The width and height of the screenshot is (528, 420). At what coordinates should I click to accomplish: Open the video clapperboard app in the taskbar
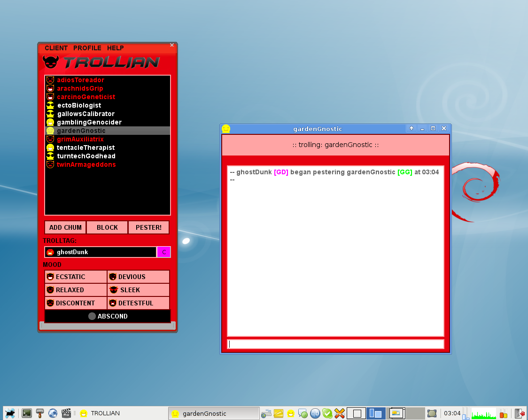66,413
